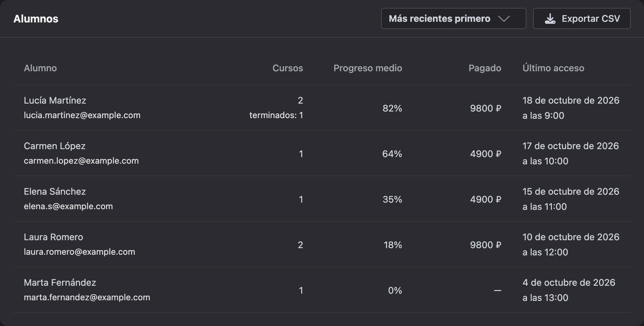Screen dimensions: 644x326
Task: Click the download icon in Exportar CSV
Action: tap(550, 19)
